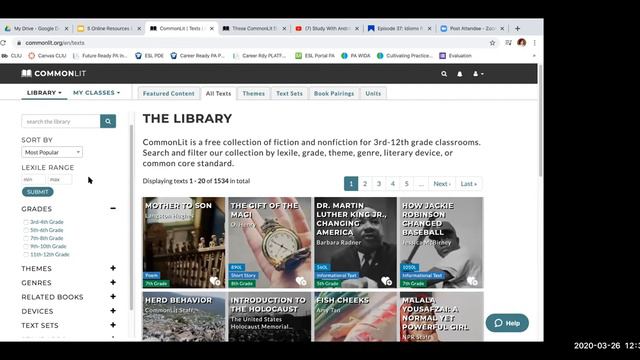Favorite How Jackie Robinson Changed Baseball
The height and width of the screenshot is (360, 640).
coord(472,281)
